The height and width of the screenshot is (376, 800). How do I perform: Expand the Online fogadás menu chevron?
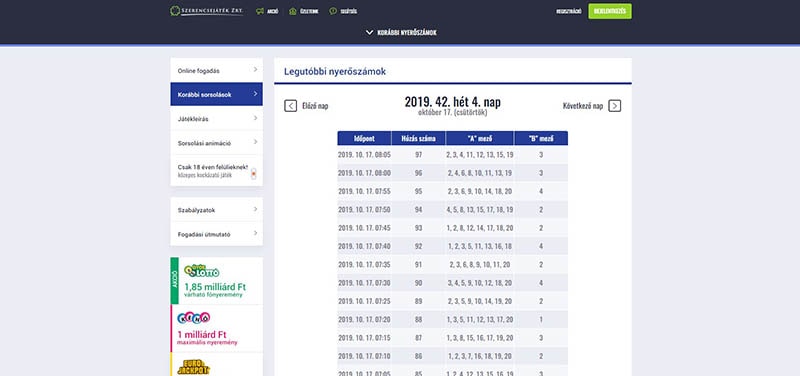256,70
